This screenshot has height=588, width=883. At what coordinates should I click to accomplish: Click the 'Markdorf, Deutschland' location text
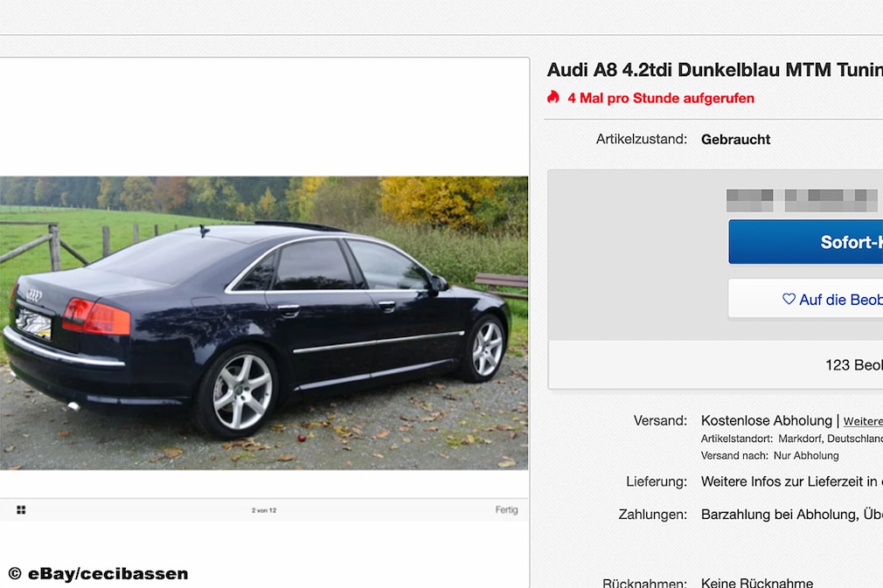[x=831, y=439]
